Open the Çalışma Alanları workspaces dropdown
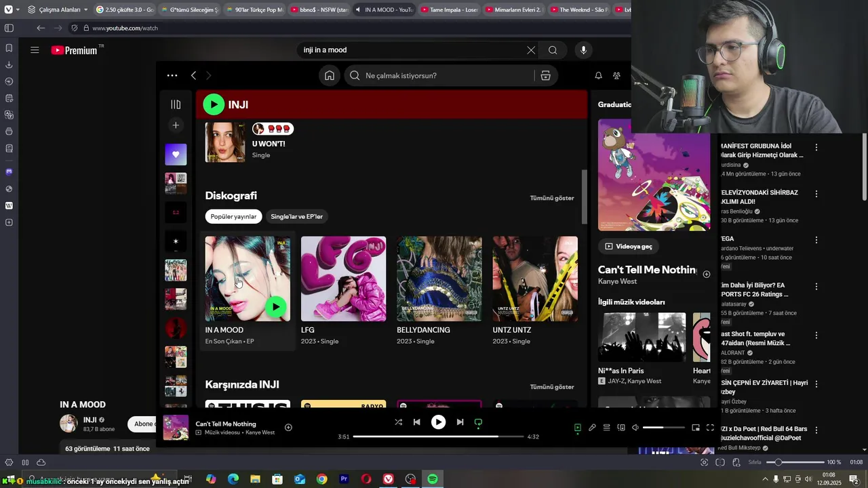 [x=59, y=9]
